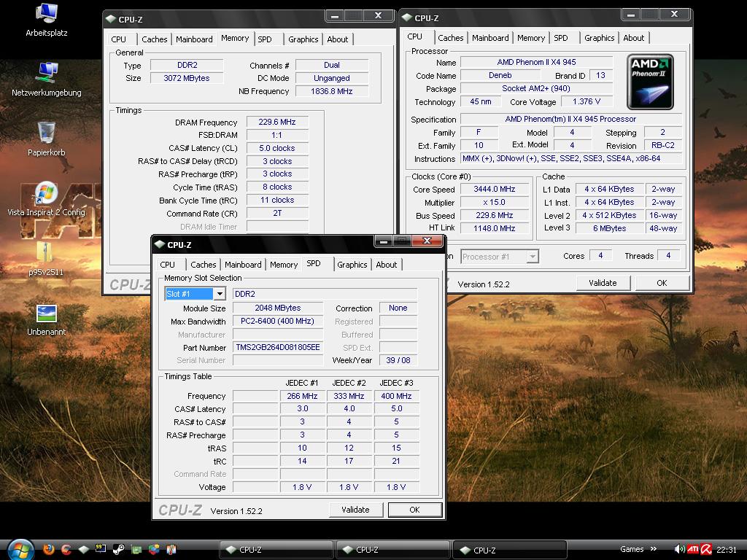Switch to Mainboard tab in SPD window
Viewport: 747px width, 560px height.
point(243,265)
